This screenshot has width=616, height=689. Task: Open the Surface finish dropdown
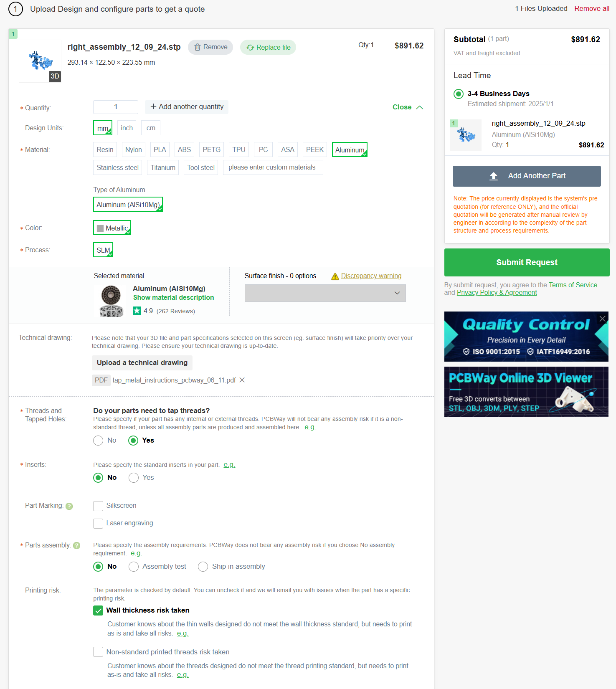(325, 293)
